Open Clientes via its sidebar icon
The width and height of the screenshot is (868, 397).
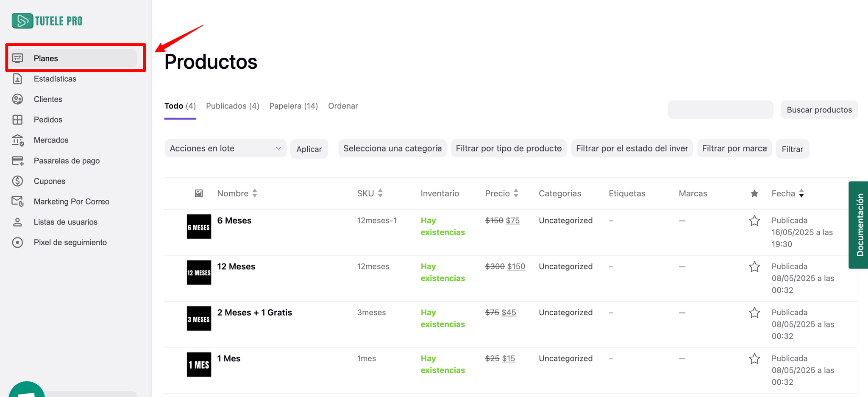[17, 99]
